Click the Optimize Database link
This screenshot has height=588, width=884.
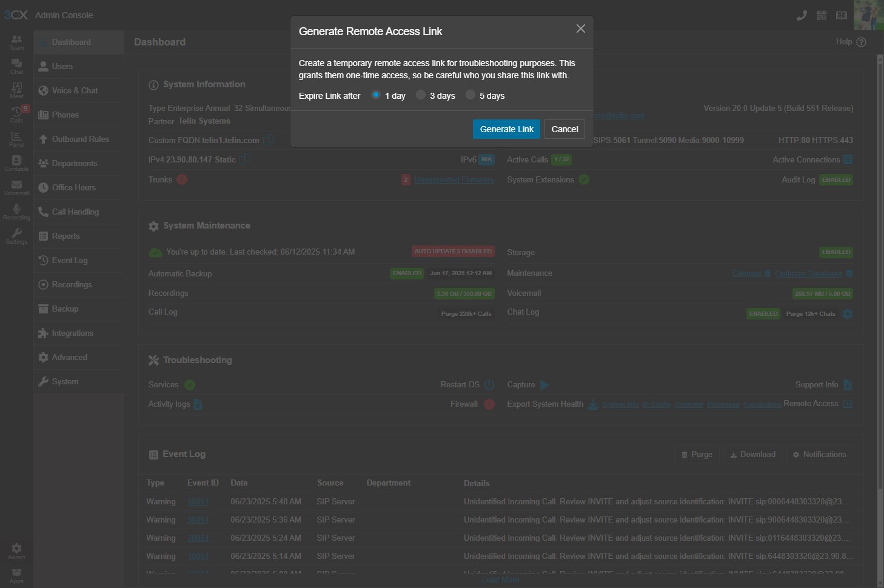point(808,273)
